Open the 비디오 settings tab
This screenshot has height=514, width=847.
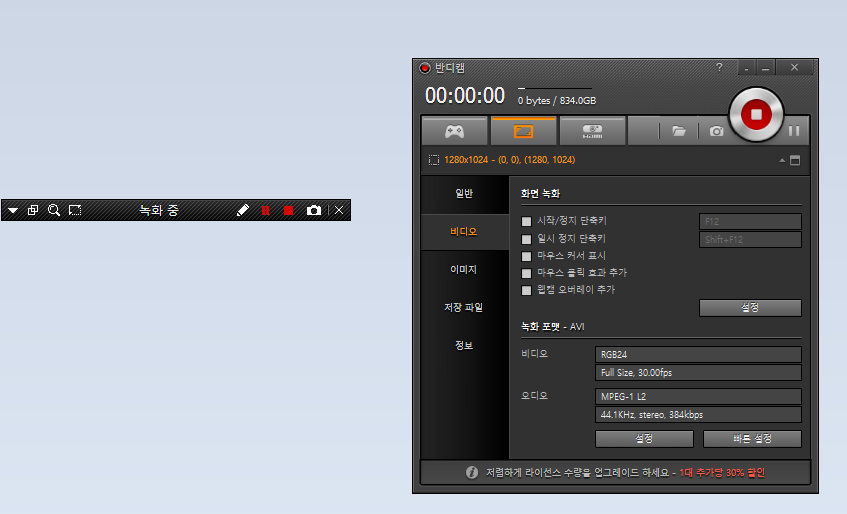point(465,232)
